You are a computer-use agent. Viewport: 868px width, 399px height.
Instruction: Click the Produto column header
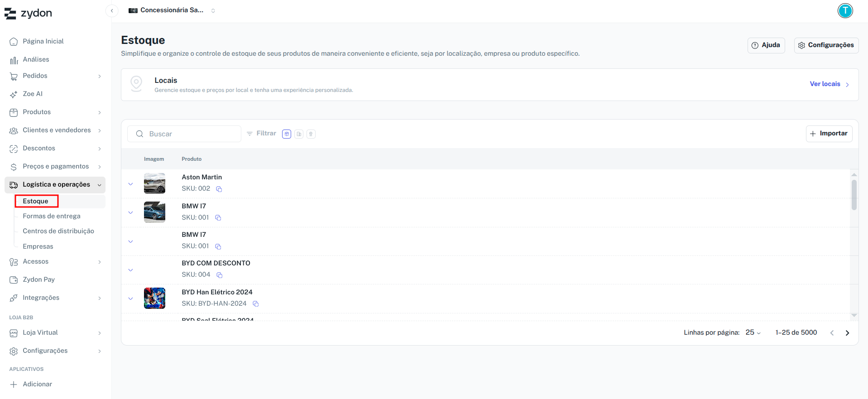coord(192,159)
